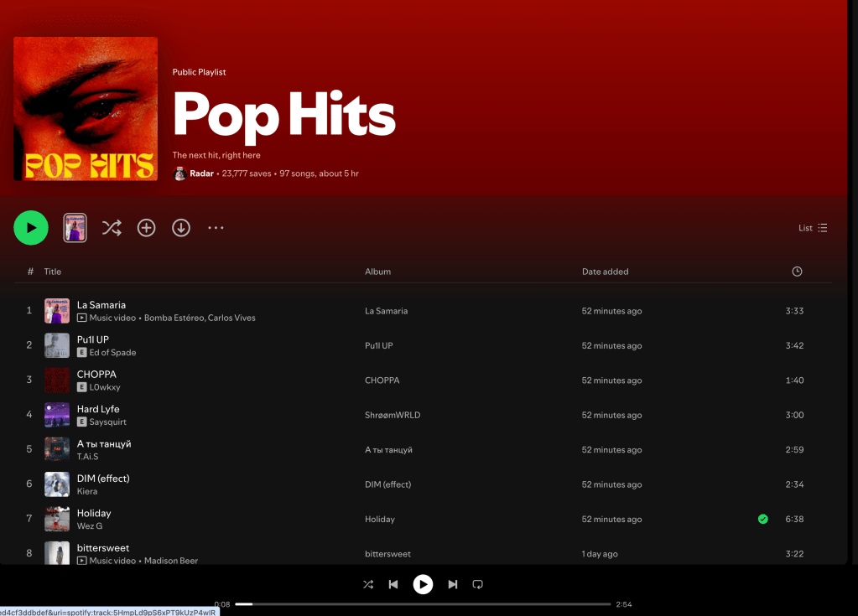
Task: Click Holiday track cover thumbnail
Action: [57, 520]
